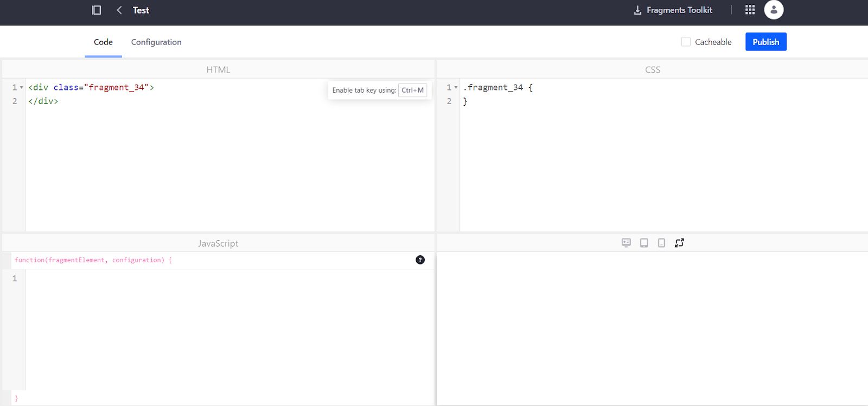Switch preview to desktop size
The height and width of the screenshot is (406, 868).
click(x=626, y=243)
